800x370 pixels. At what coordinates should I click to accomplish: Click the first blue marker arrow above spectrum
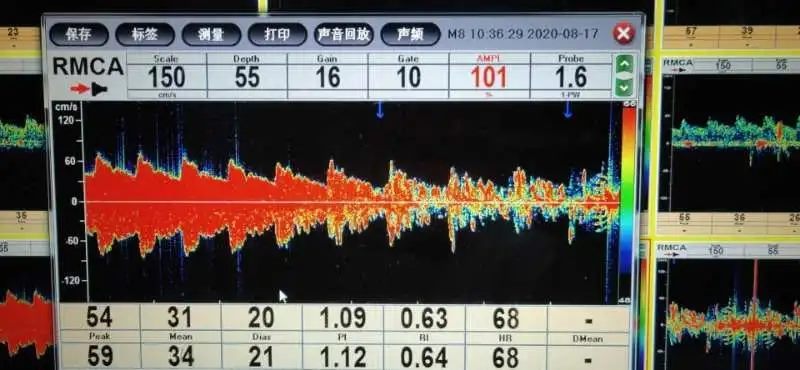380,110
